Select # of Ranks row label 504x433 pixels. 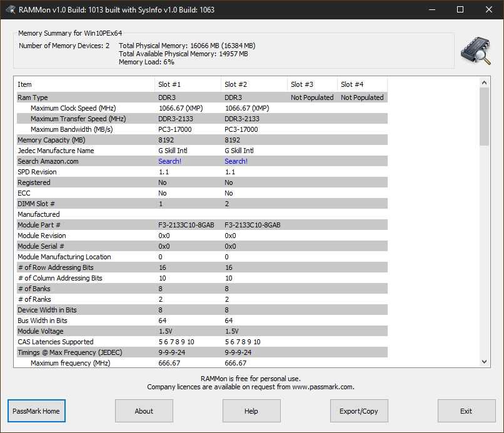(x=34, y=299)
